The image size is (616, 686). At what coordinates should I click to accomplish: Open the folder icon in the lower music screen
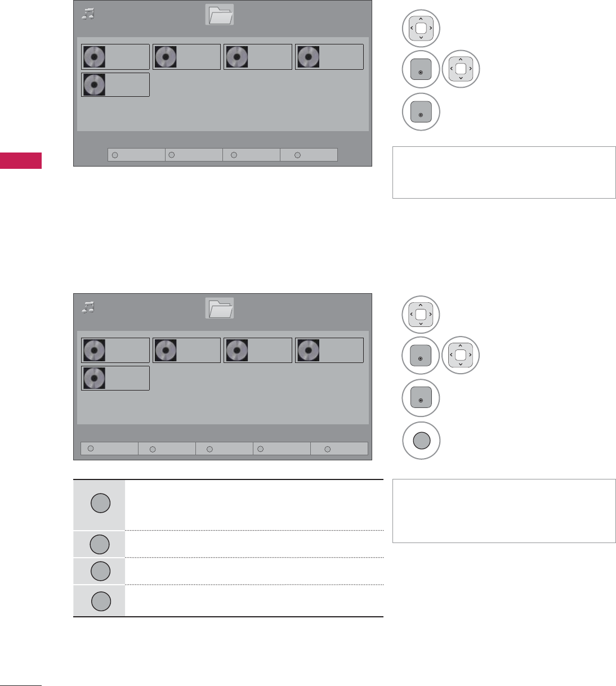tap(220, 308)
